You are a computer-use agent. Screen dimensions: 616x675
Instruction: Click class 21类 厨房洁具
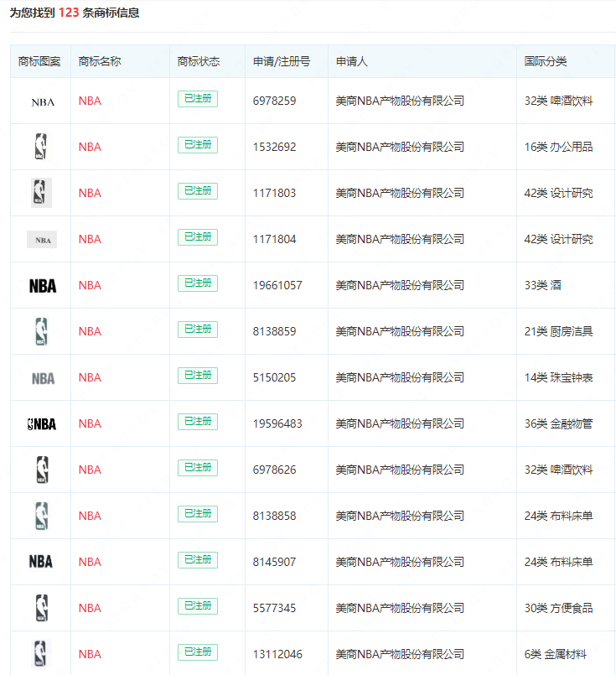(558, 331)
